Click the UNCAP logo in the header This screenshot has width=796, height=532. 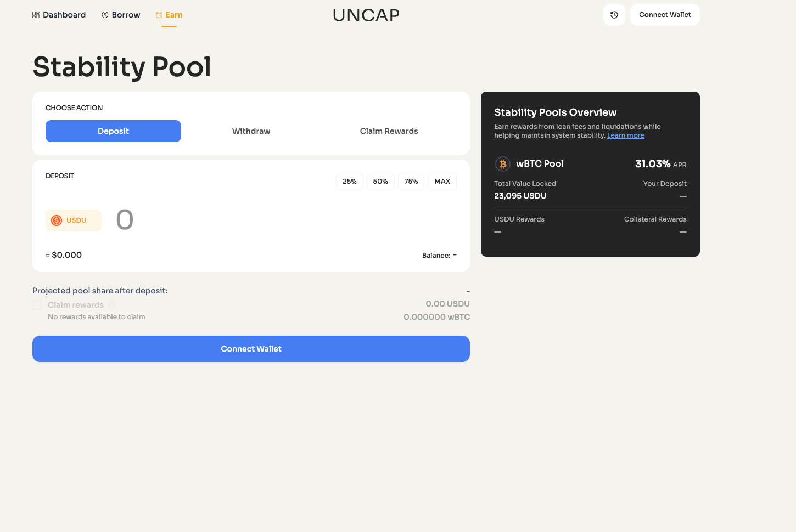(x=366, y=15)
